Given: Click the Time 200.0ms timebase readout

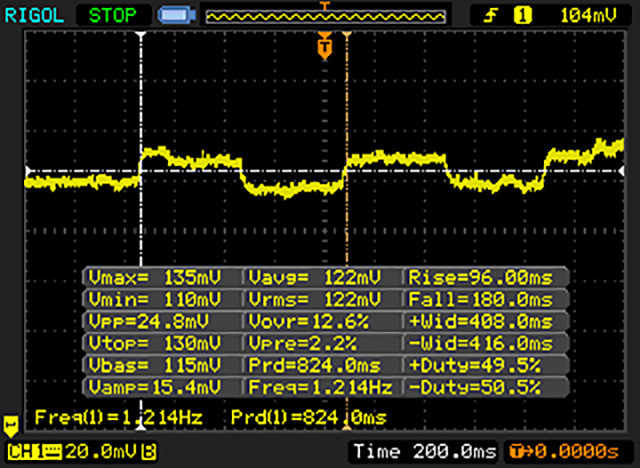Looking at the screenshot, I should (425, 451).
